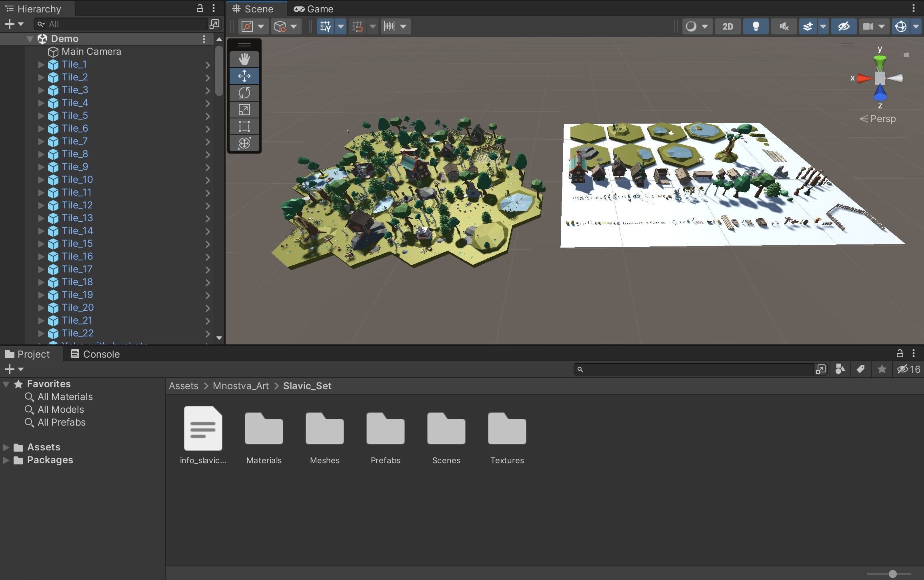Click Assets in the breadcrumb path

184,386
